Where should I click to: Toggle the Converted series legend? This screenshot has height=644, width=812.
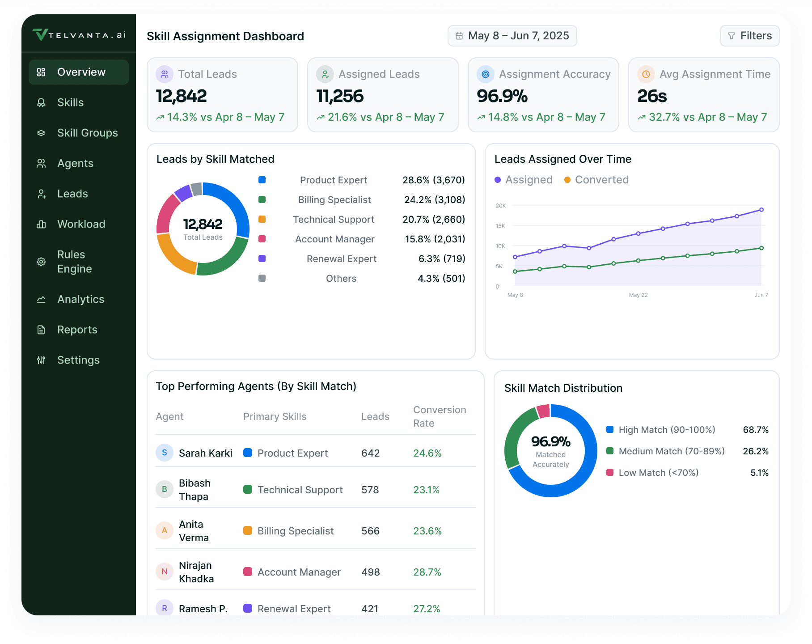(596, 180)
